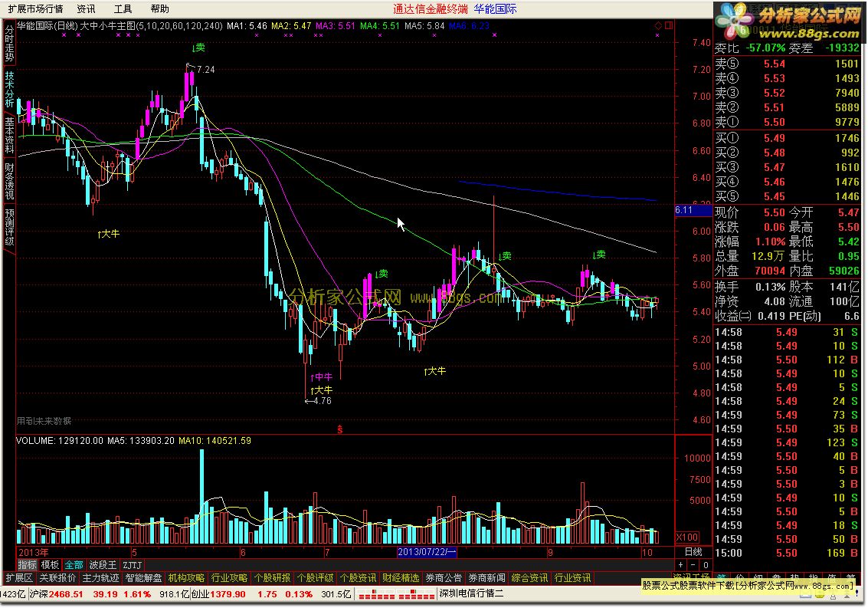868x608 pixels.
Task: Click the 华能国际 stock name in title
Action: (496, 9)
